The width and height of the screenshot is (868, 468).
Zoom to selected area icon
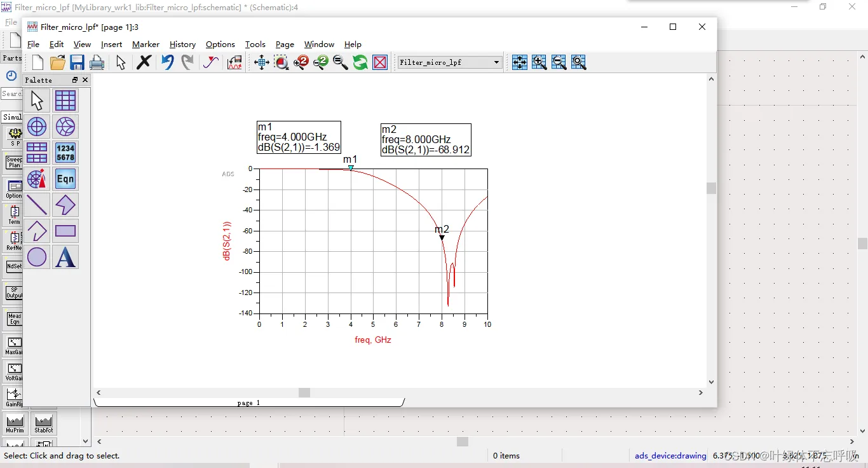click(281, 62)
